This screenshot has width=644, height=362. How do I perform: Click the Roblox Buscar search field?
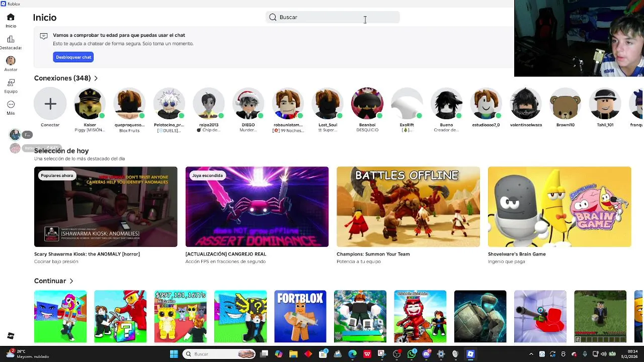pyautogui.click(x=333, y=17)
